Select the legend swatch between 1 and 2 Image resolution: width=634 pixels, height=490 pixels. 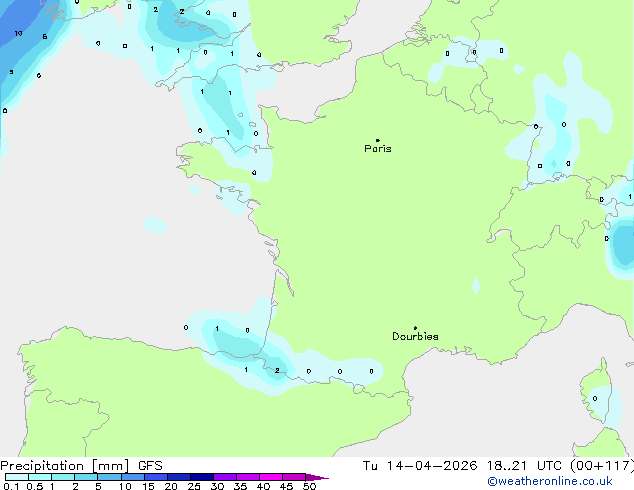[63, 477]
